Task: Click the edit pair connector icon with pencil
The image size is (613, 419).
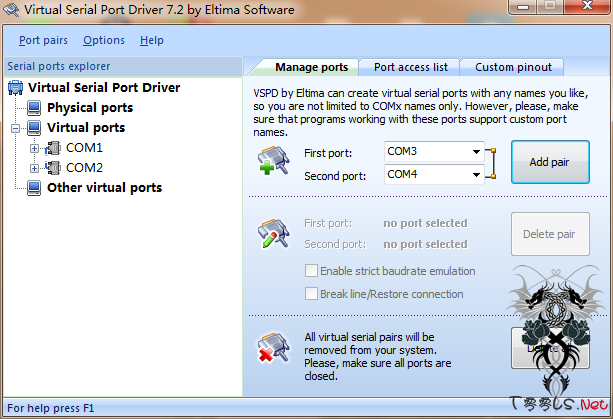Action: 273,233
